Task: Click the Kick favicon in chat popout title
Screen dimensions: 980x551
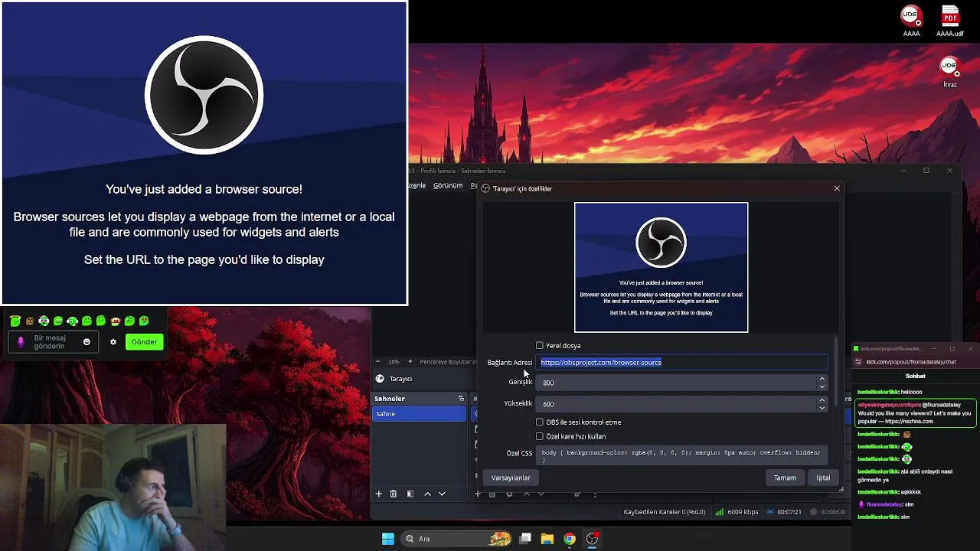Action: click(x=857, y=349)
